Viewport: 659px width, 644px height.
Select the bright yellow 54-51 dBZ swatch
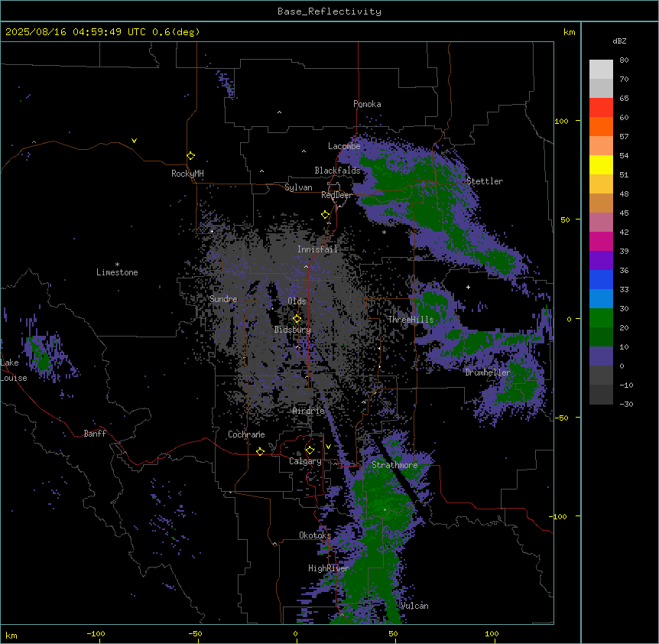click(601, 164)
